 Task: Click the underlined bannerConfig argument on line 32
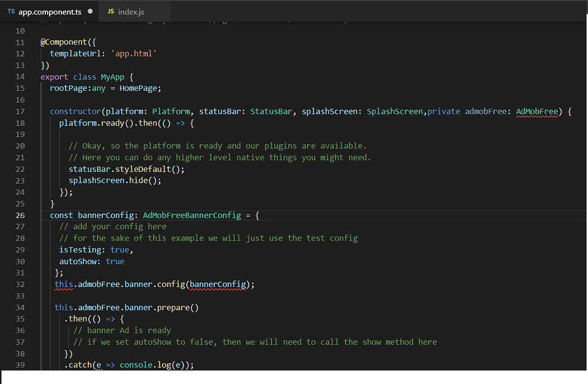[218, 285]
